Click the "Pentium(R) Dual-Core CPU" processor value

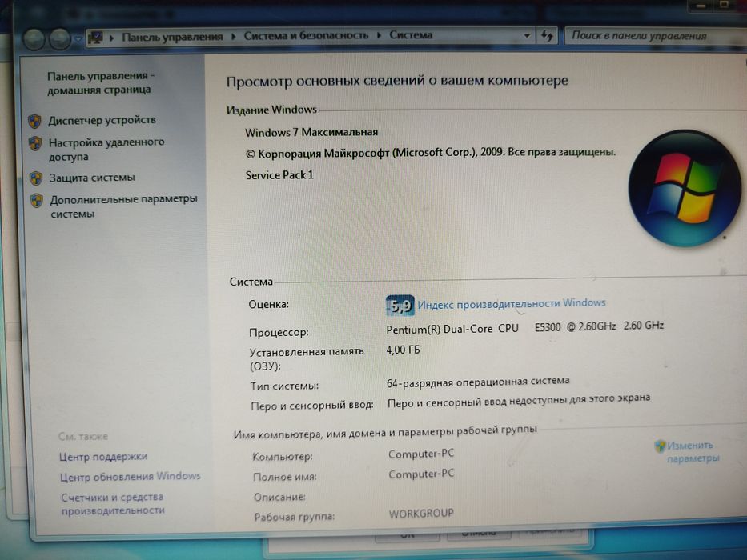[452, 329]
